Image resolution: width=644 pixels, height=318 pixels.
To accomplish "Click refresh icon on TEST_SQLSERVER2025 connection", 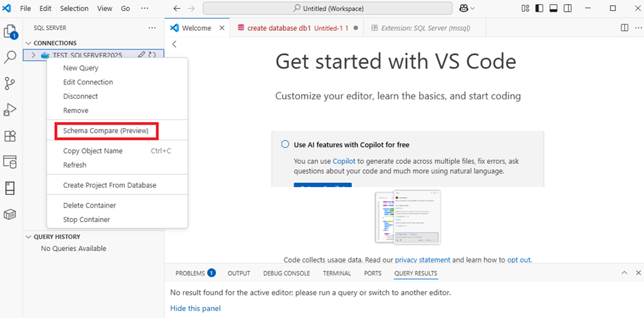I will [x=152, y=55].
